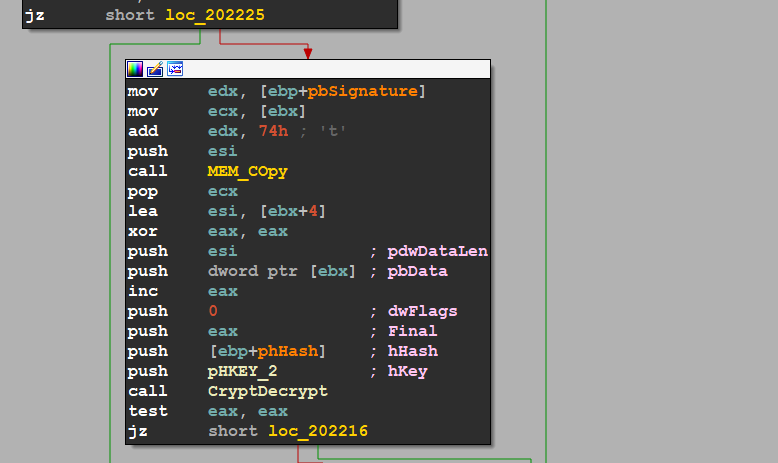Click the pbSignature variable name
The width and height of the screenshot is (778, 463).
click(x=363, y=91)
